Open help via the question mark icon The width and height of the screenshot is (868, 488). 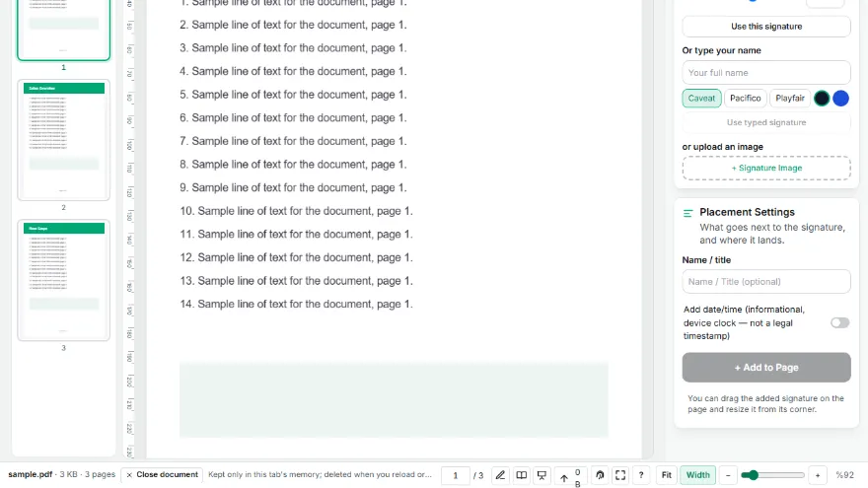(641, 475)
